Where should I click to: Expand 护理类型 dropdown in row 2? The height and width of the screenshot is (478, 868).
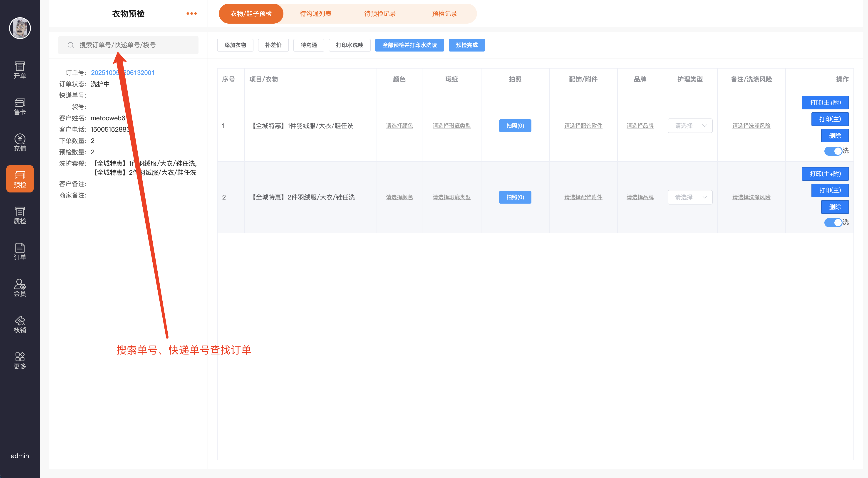coord(690,197)
